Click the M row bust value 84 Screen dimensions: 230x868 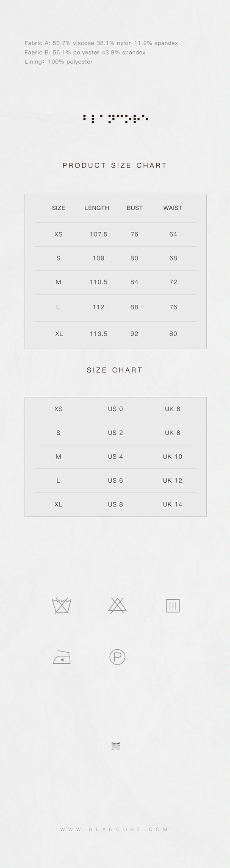coord(134,282)
